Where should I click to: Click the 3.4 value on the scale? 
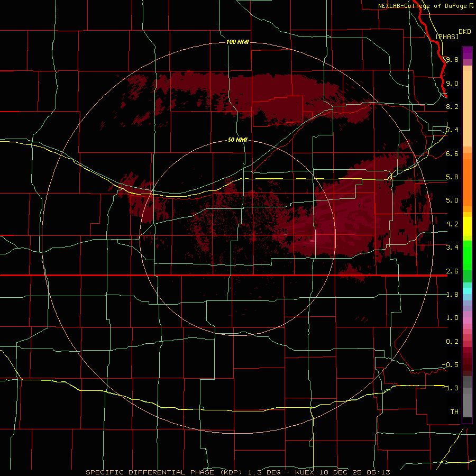452,248
